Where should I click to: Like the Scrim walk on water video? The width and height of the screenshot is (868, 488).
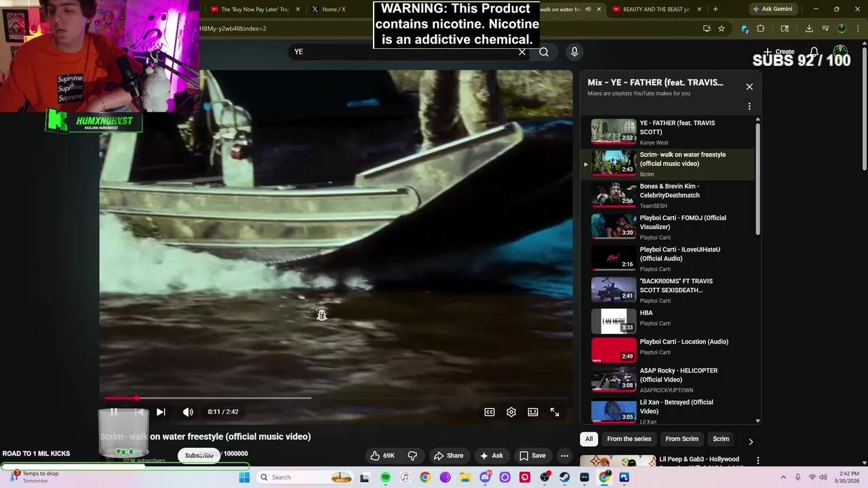pyautogui.click(x=382, y=455)
